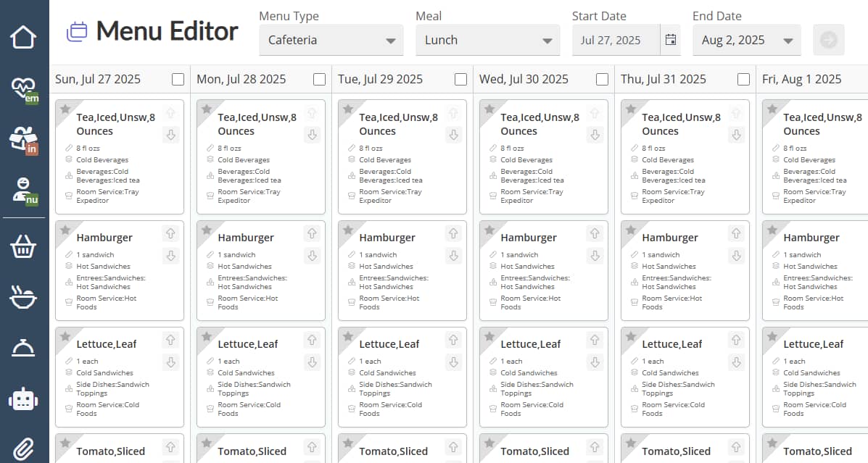Click the Start Date Jul 27, 2025 field
Image resolution: width=868 pixels, height=463 pixels.
coord(616,40)
